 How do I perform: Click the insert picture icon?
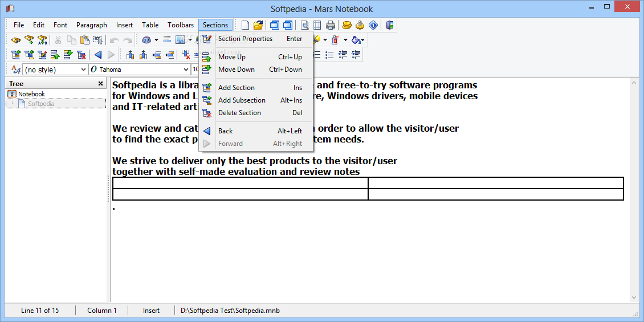click(180, 40)
